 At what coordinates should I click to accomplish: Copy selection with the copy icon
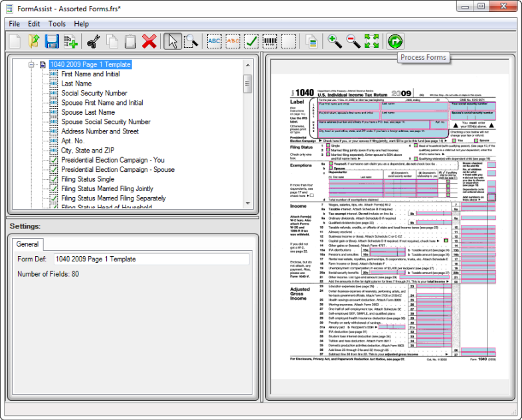tap(112, 42)
